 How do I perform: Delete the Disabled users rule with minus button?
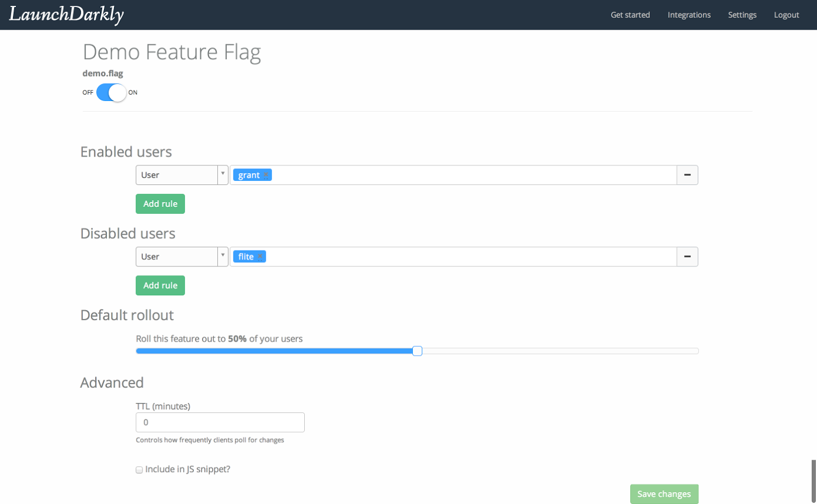(x=687, y=256)
